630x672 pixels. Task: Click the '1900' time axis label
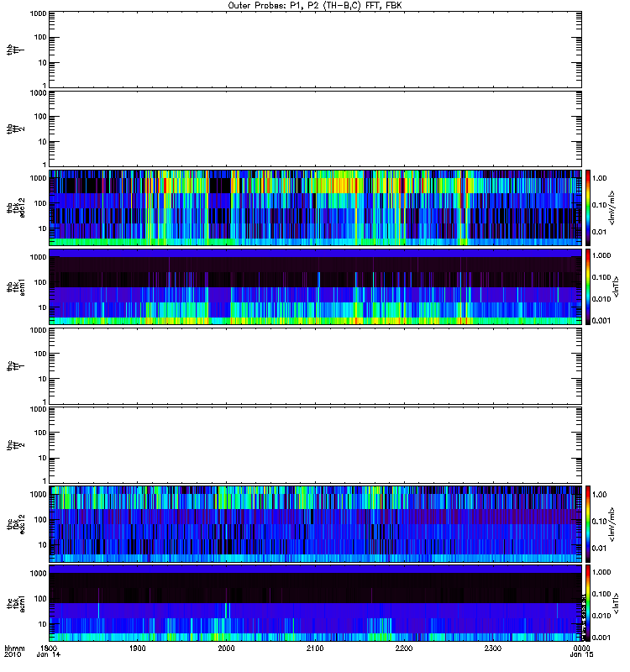[x=138, y=648]
